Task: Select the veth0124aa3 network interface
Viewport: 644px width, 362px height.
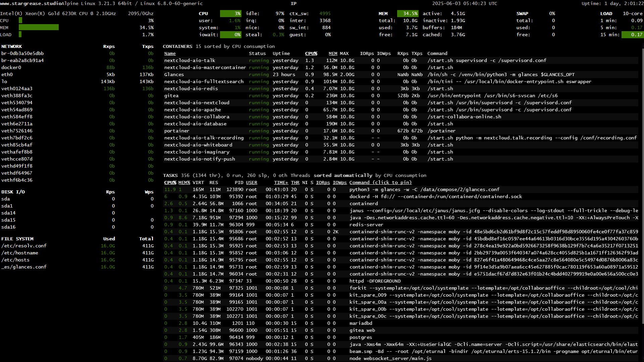Action: 17,89
